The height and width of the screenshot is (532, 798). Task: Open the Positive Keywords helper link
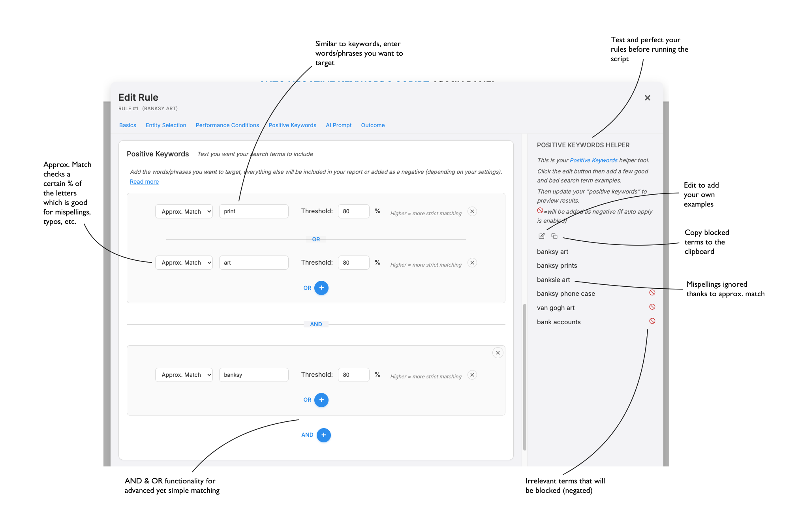coord(593,160)
